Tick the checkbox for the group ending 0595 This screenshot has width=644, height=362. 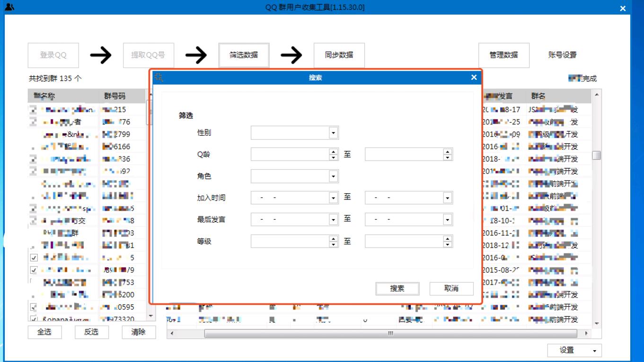(x=34, y=307)
